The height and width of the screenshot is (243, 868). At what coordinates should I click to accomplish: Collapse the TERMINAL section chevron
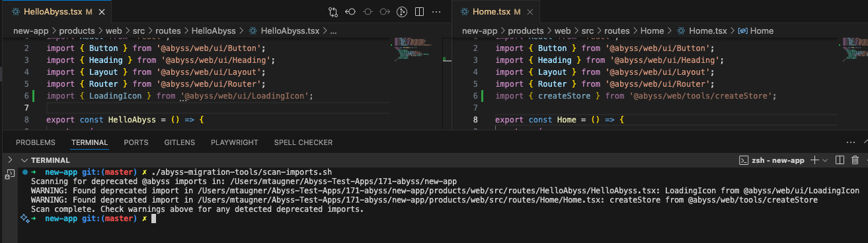(x=24, y=160)
